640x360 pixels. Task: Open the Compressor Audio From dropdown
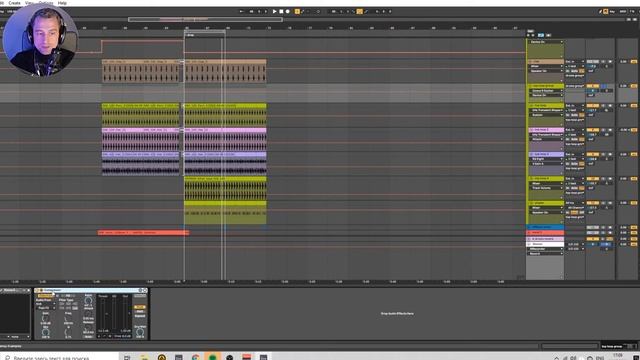coord(45,304)
